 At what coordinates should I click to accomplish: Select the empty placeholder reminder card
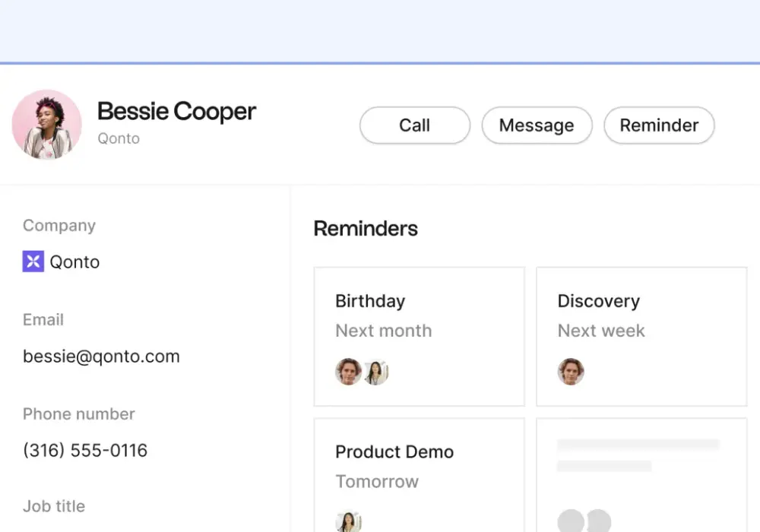coord(641,475)
